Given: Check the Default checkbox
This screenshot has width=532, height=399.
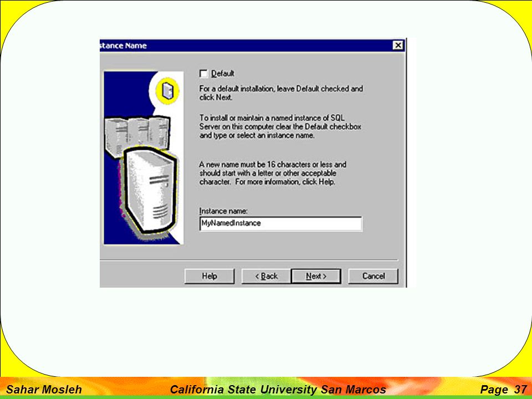Looking at the screenshot, I should point(203,74).
